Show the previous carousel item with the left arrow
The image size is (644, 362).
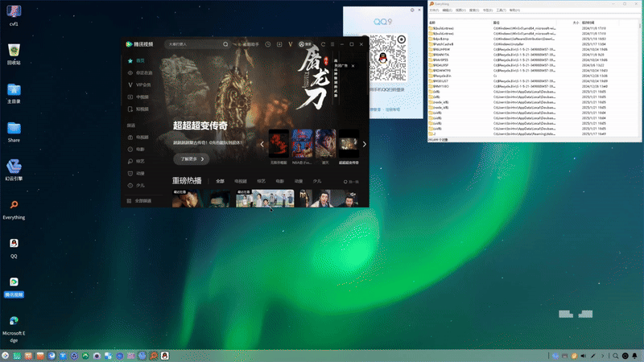coord(262,144)
